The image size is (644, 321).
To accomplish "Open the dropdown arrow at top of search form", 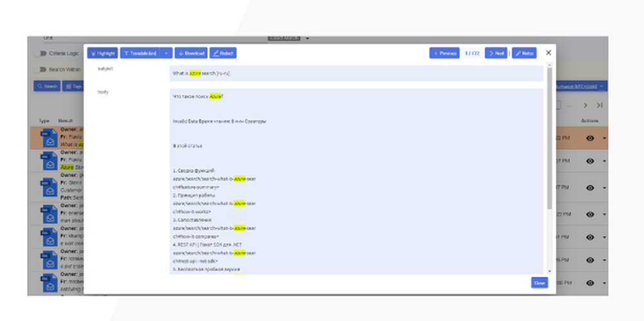I will click(x=307, y=39).
